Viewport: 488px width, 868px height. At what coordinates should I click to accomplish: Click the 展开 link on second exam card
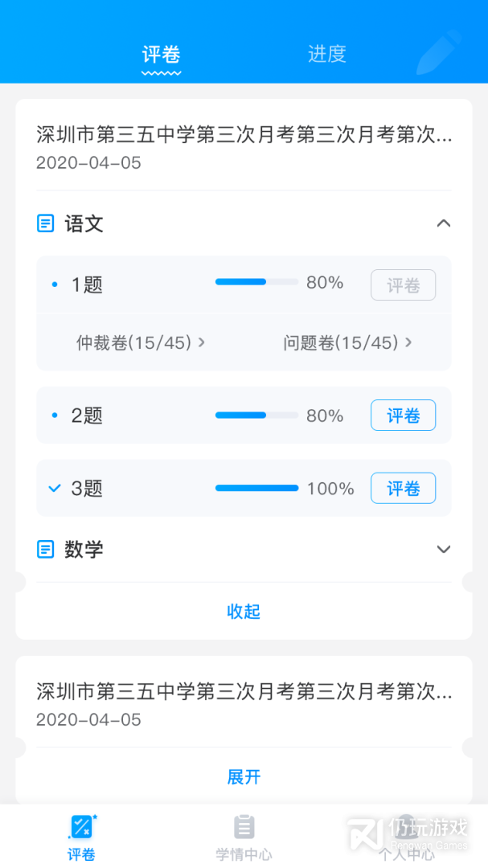244,776
